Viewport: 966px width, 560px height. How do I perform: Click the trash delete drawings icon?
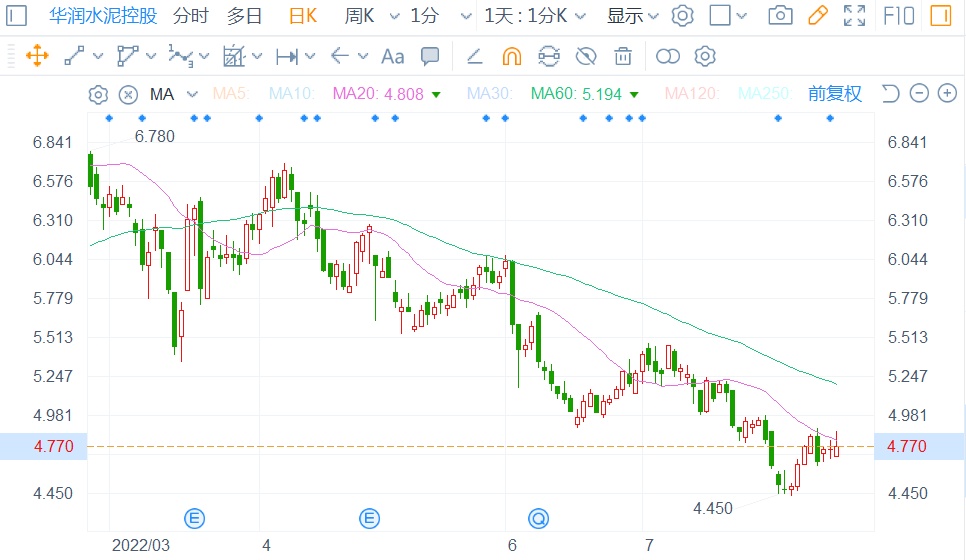click(623, 56)
